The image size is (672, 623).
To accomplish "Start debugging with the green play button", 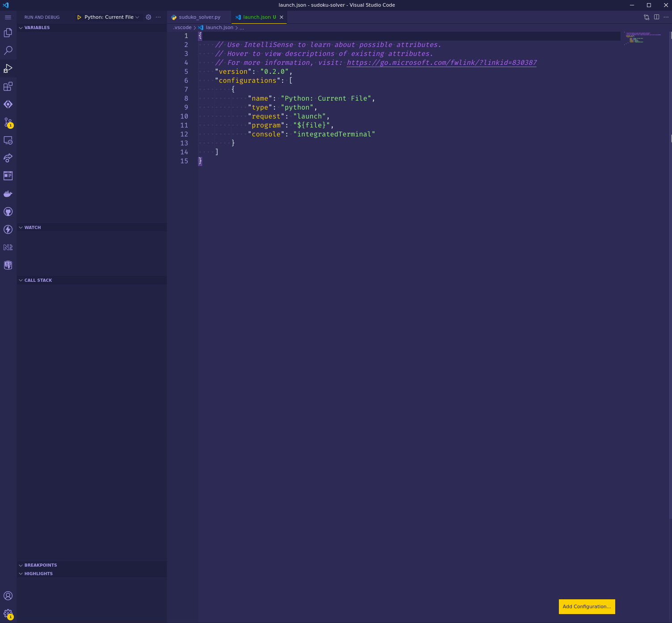I will 79,17.
